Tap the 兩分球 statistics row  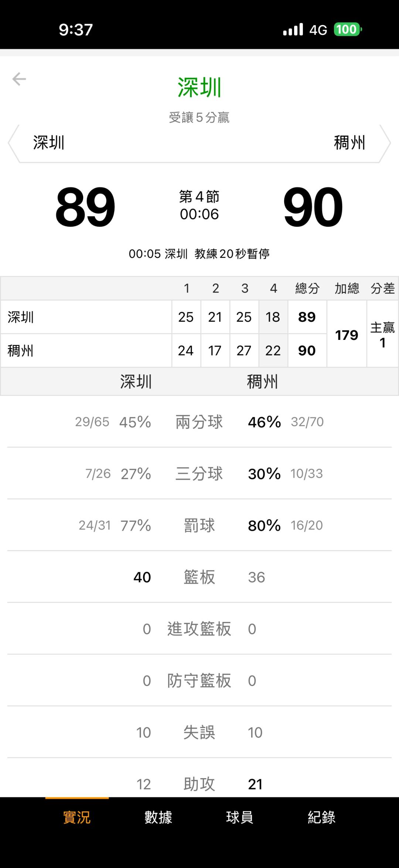(x=199, y=422)
